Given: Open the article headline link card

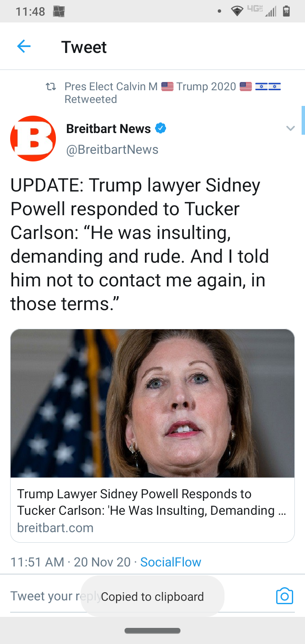Looking at the screenshot, I should 152,502.
